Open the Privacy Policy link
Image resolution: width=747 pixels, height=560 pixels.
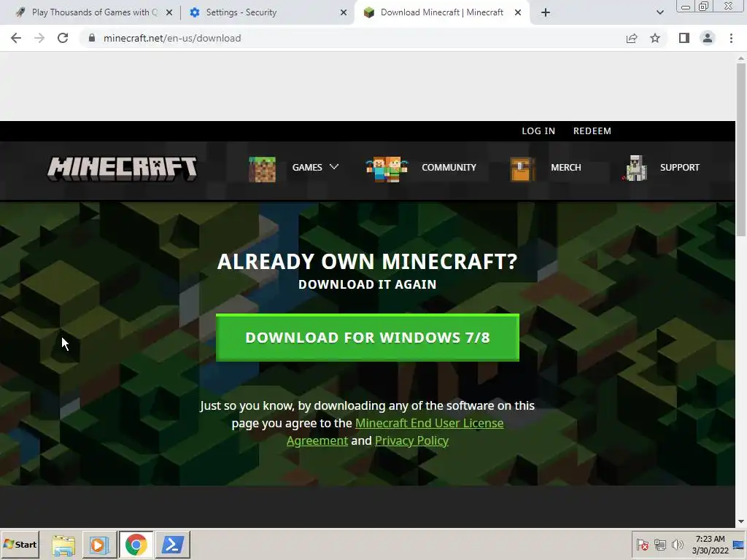click(x=411, y=440)
